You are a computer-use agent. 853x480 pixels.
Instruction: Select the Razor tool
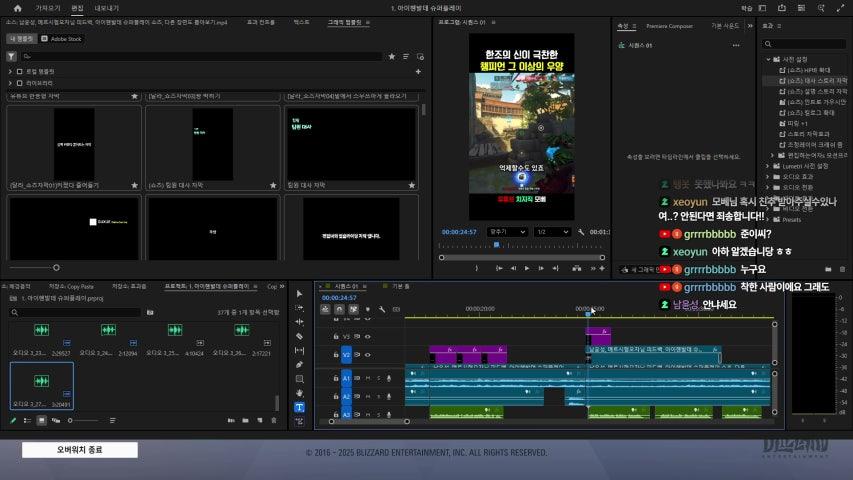299,336
